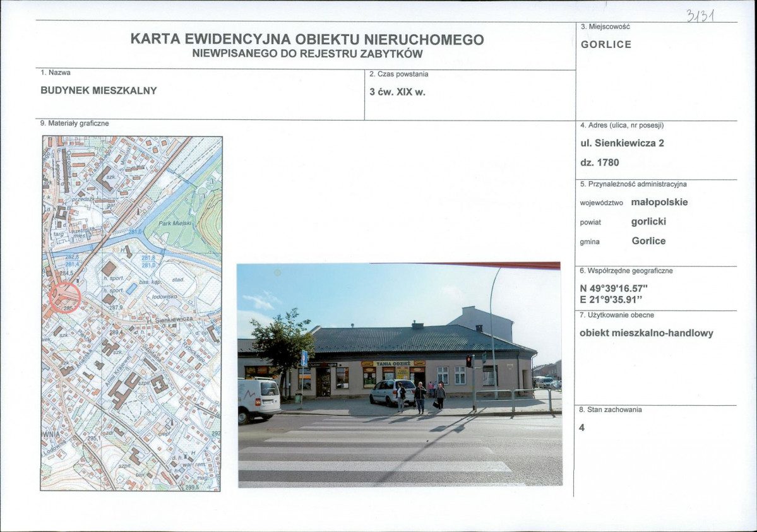
Task: Click 'Park Miejski' label on the map
Action: 176,224
